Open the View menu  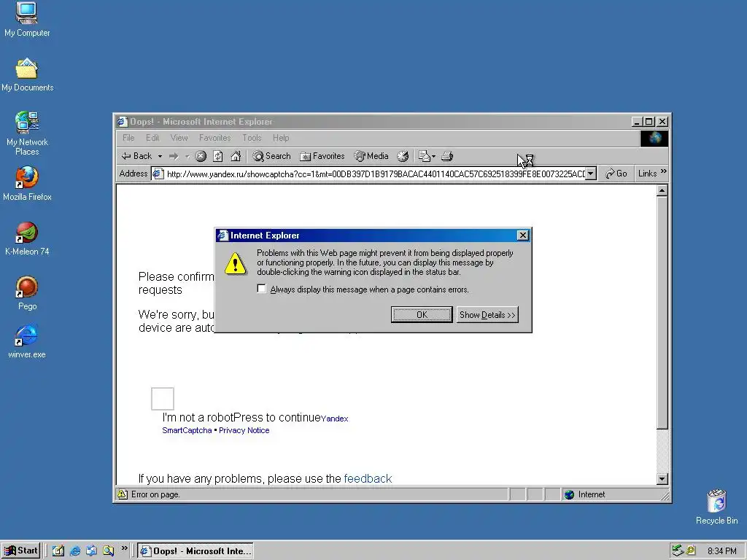(179, 138)
